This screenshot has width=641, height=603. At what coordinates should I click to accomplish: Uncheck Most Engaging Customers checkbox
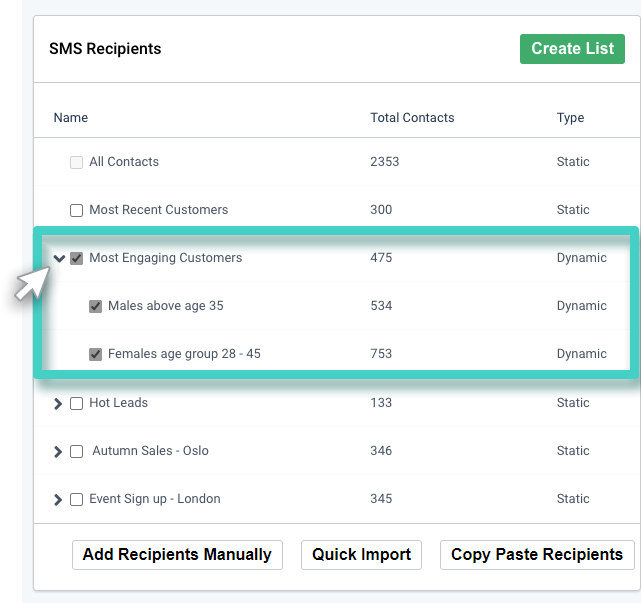77,258
